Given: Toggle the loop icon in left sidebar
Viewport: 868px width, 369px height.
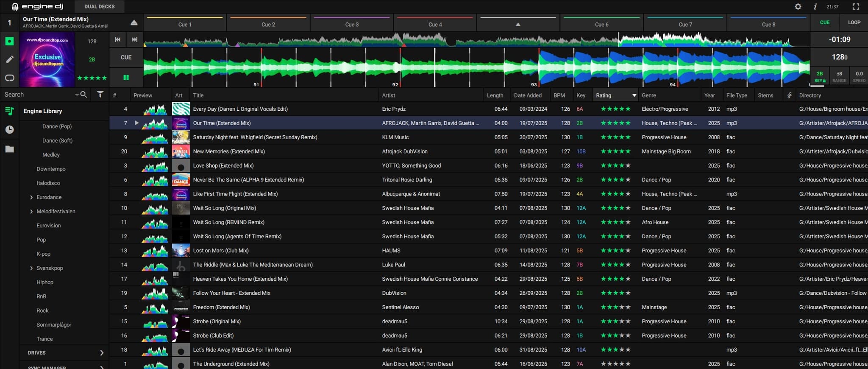Looking at the screenshot, I should click(9, 78).
